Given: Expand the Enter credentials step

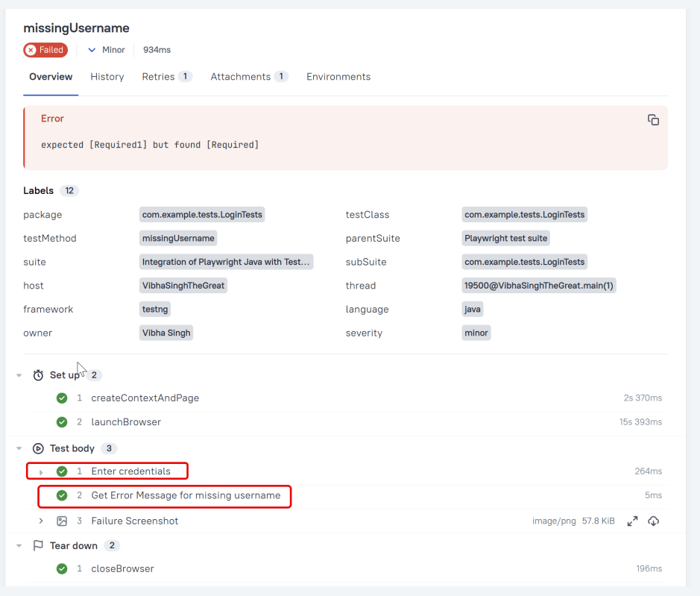Looking at the screenshot, I should [x=42, y=472].
